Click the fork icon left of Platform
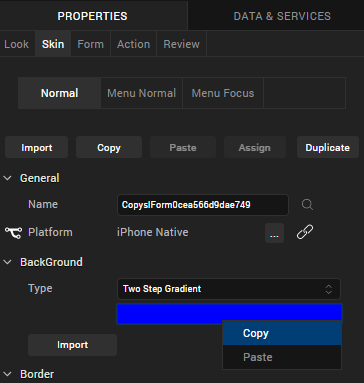The height and width of the screenshot is (383, 364). [13, 232]
